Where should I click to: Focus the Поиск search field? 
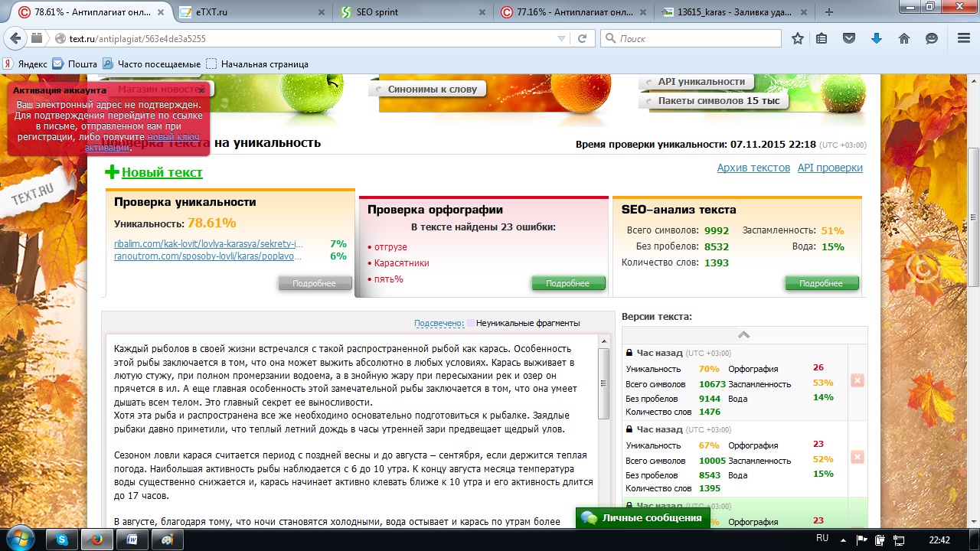tap(691, 38)
